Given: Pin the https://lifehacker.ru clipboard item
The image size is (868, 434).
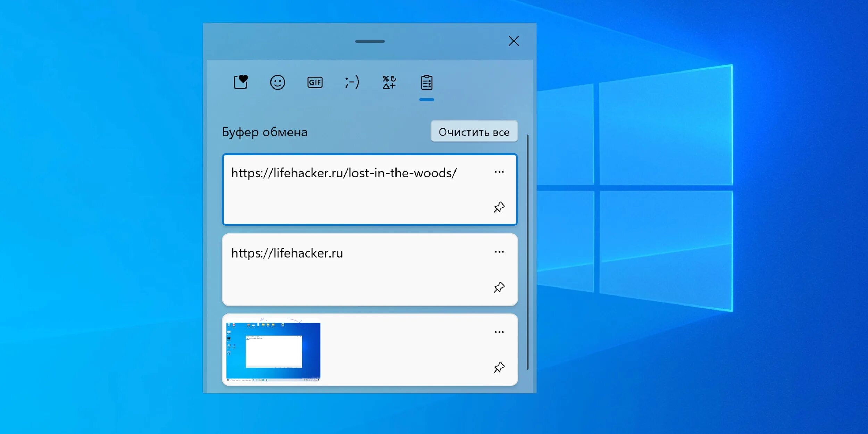Looking at the screenshot, I should (499, 287).
